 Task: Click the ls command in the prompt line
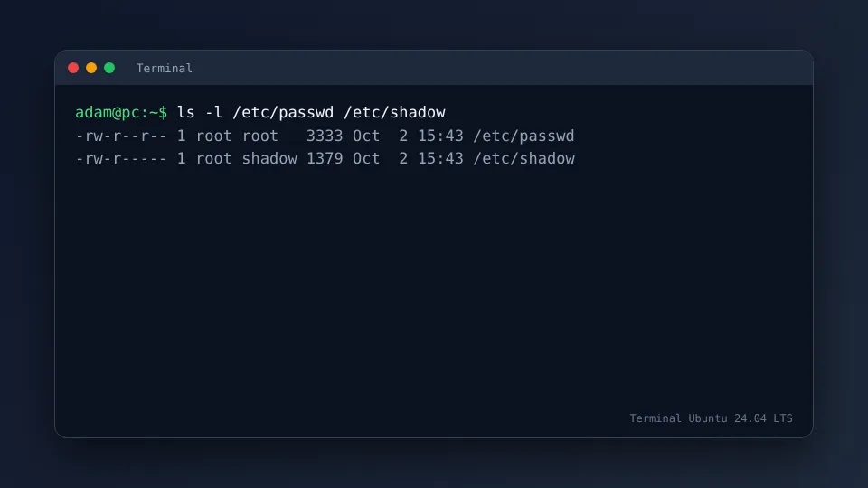point(186,112)
